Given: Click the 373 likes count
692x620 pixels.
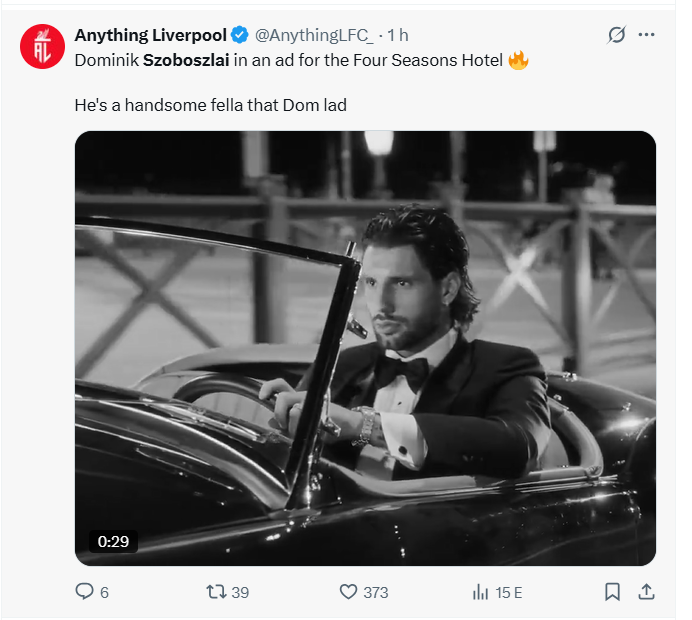Looking at the screenshot, I should tap(375, 593).
